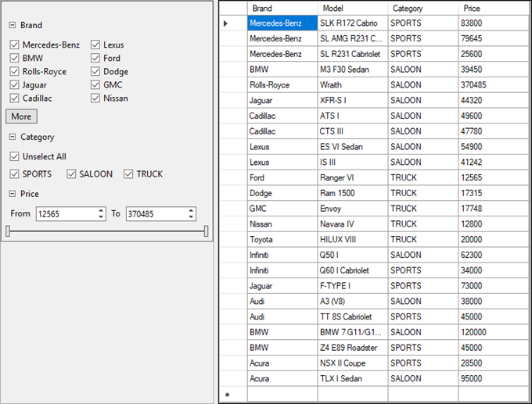Click More to show additional brands
The height and width of the screenshot is (404, 532).
[21, 116]
